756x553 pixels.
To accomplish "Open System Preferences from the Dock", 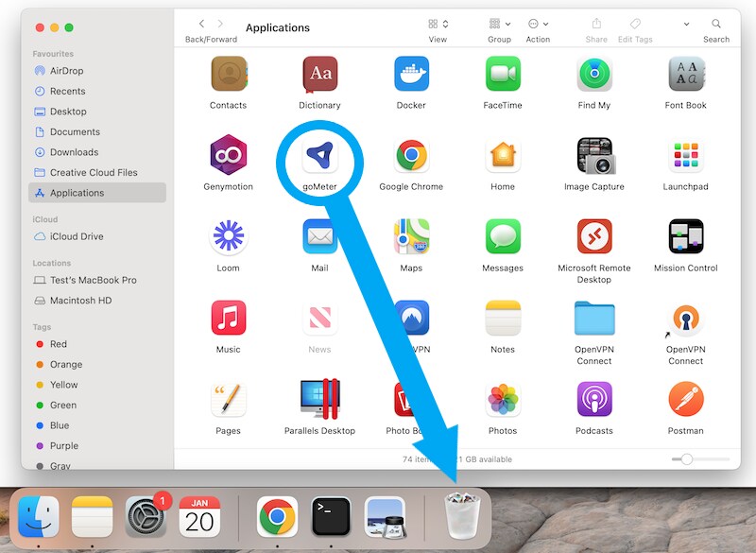I will 146,517.
